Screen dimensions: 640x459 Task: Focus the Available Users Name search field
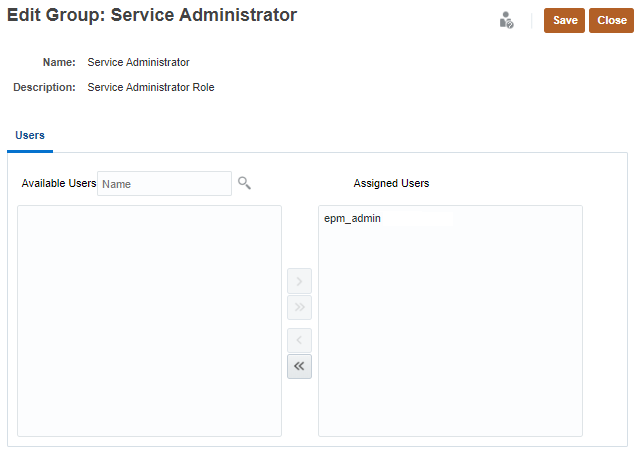[x=165, y=184]
